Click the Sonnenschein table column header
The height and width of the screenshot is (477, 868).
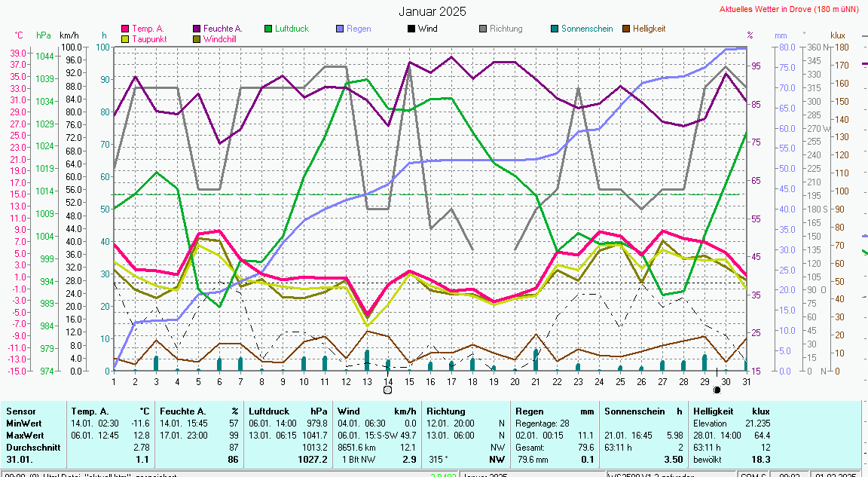[634, 411]
